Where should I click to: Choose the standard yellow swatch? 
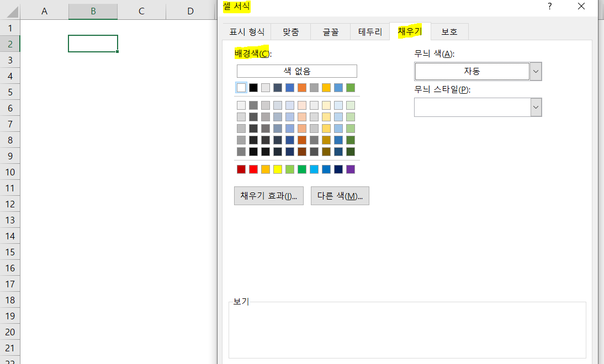(278, 169)
